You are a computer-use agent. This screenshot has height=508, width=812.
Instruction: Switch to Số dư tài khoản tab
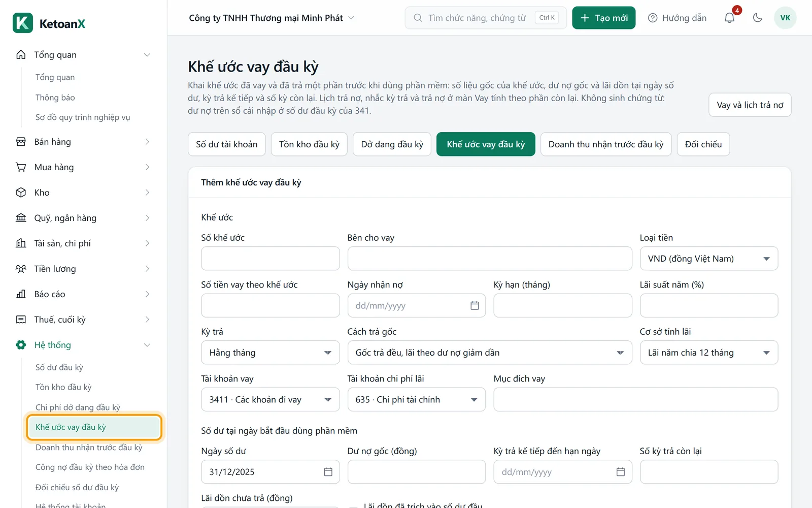pyautogui.click(x=227, y=144)
